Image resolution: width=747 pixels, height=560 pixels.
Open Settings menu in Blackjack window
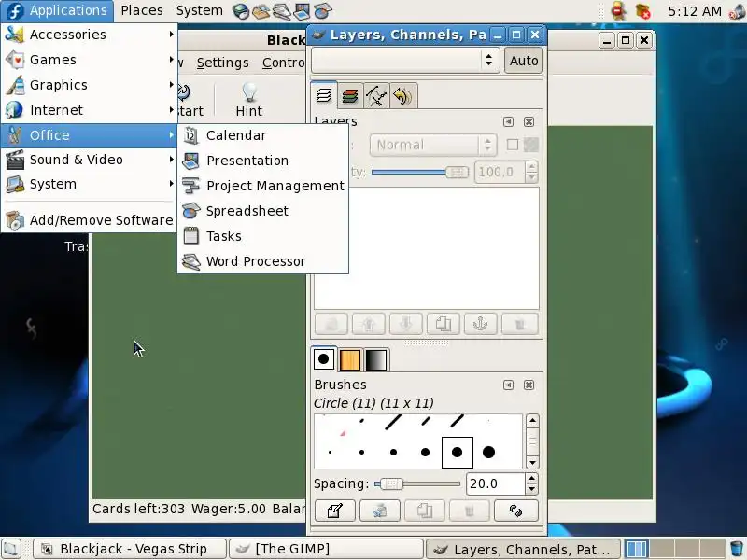click(x=222, y=63)
